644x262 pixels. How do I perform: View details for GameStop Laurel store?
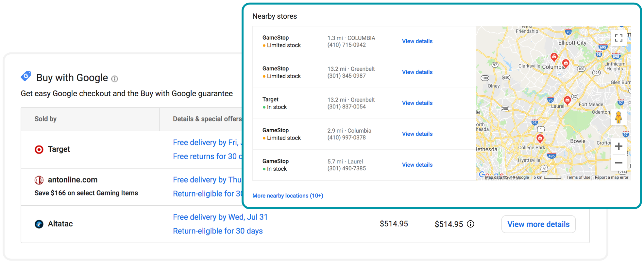[x=417, y=165]
